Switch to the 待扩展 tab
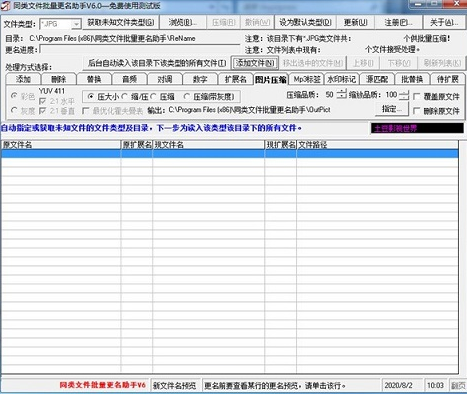The width and height of the screenshot is (467, 394). pyautogui.click(x=447, y=79)
